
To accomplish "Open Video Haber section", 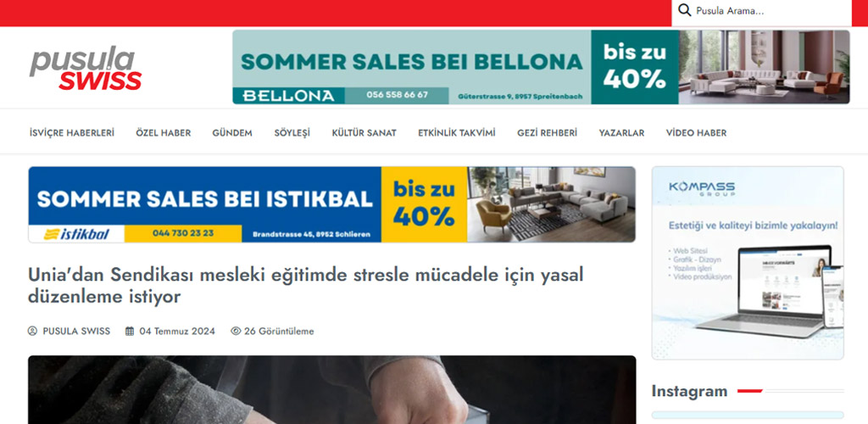I will 696,133.
